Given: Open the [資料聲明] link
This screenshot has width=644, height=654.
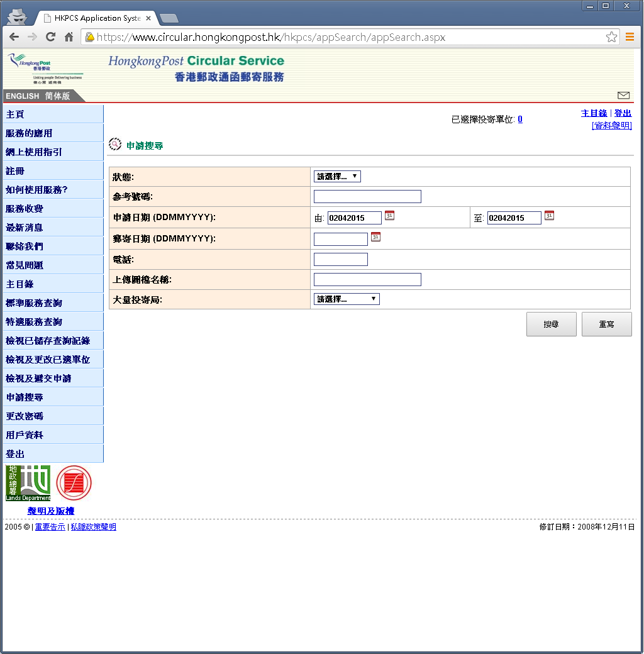Looking at the screenshot, I should [x=611, y=125].
